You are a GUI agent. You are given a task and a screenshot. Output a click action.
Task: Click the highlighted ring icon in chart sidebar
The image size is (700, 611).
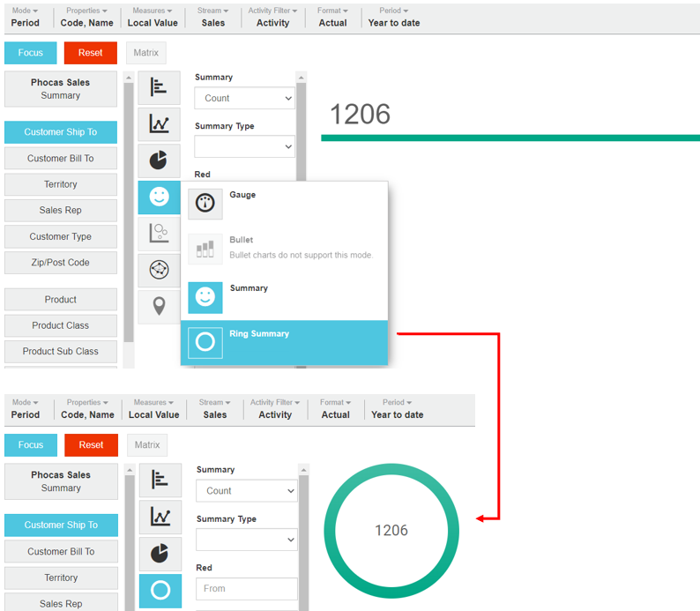[160, 590]
